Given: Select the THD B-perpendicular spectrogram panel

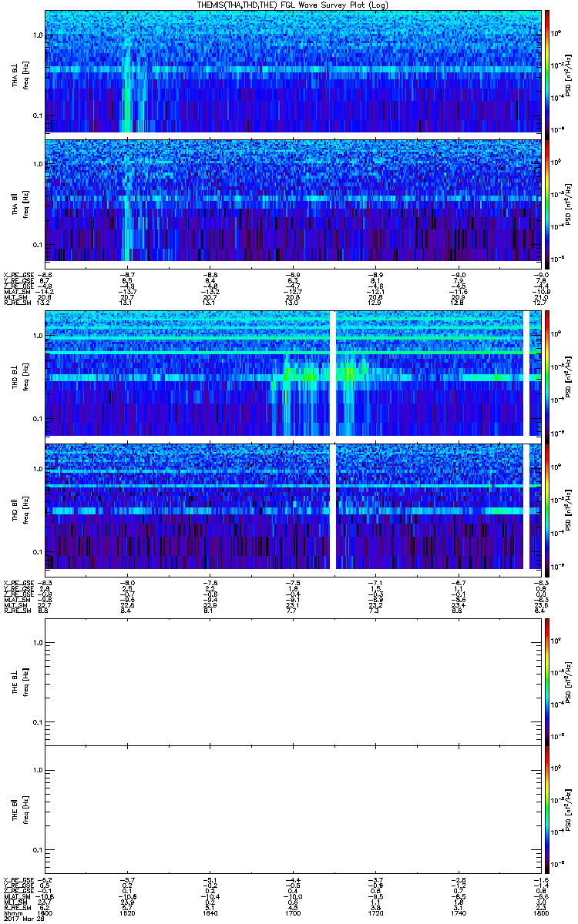Looking at the screenshot, I should click(x=294, y=374).
